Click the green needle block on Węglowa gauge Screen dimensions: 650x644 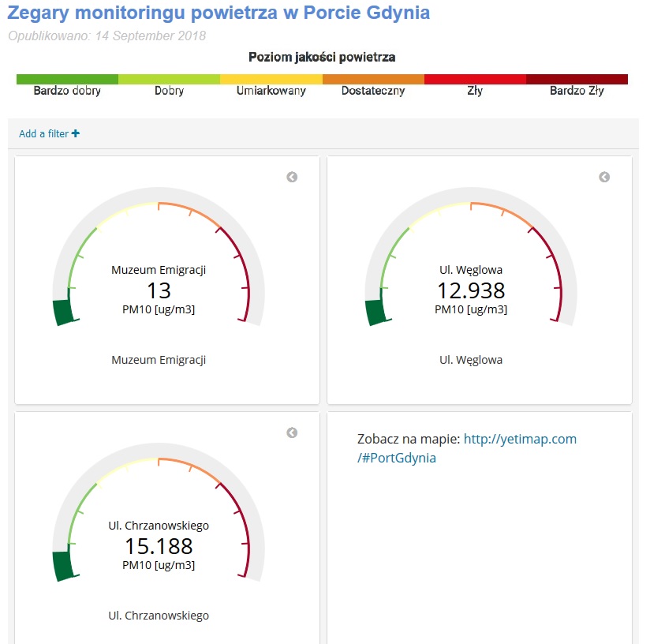pos(376,313)
